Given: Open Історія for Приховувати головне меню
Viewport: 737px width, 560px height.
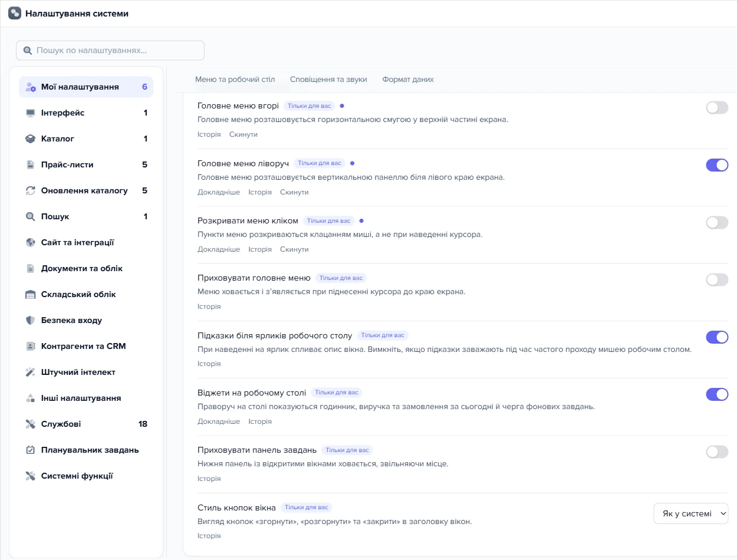Looking at the screenshot, I should (x=209, y=307).
